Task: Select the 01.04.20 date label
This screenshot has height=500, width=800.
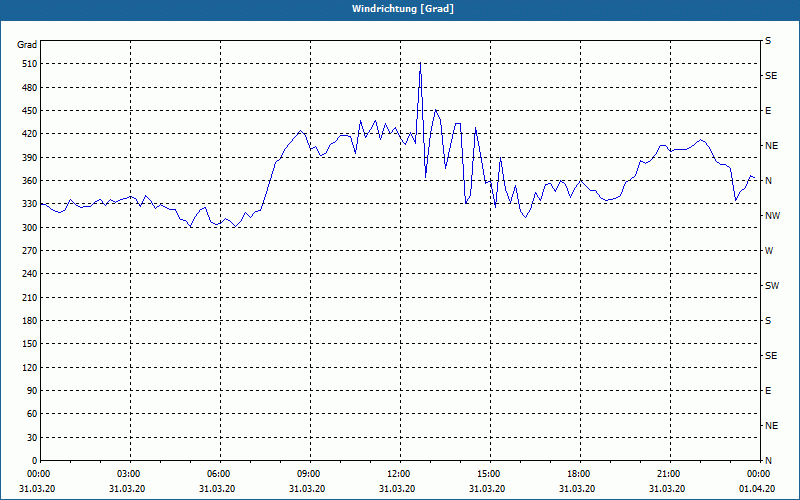Action: coord(757,489)
